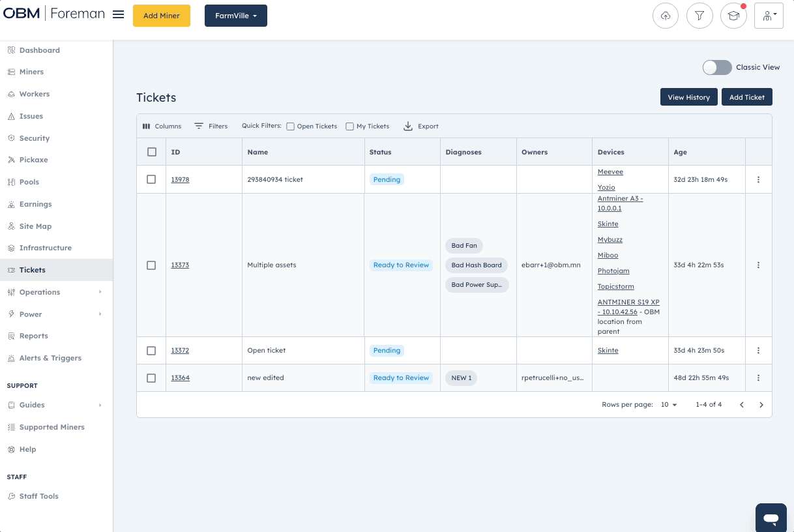Open ticket 13373 via its ID link
Image resolution: width=794 pixels, height=532 pixels.
pyautogui.click(x=180, y=265)
